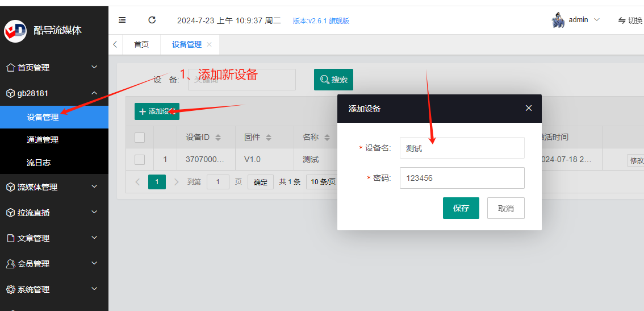
Task: Click the 密码 input field
Action: 462,178
